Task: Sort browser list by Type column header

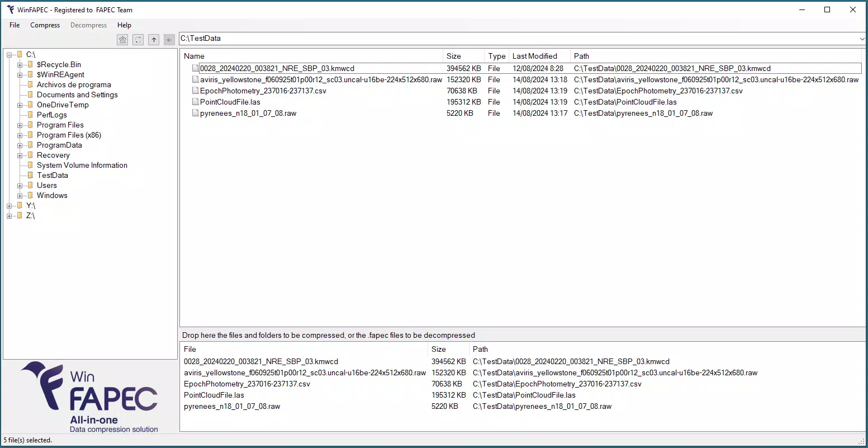Action: pyautogui.click(x=496, y=56)
